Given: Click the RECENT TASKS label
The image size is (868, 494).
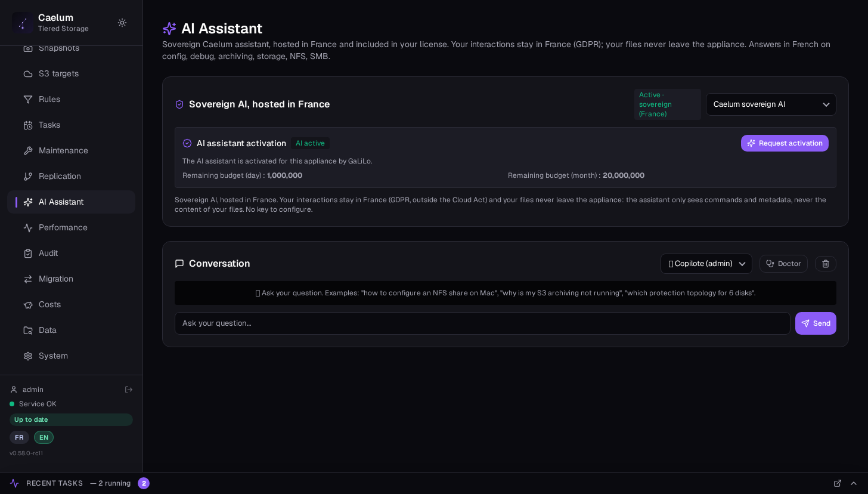Looking at the screenshot, I should (x=54, y=483).
